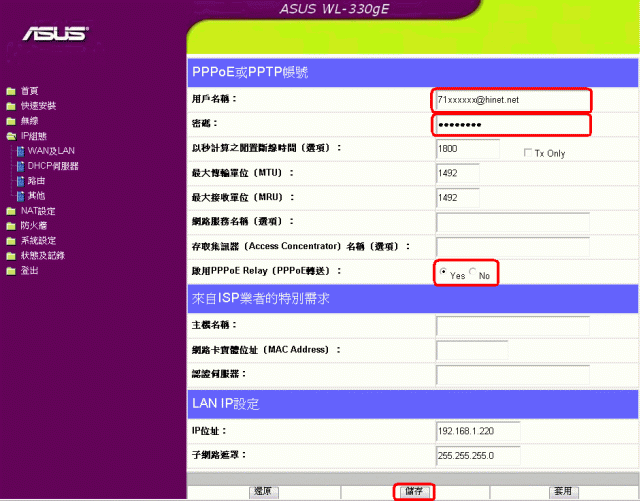Click the folder icon beside 首頁
640x501 pixels.
click(x=11, y=91)
